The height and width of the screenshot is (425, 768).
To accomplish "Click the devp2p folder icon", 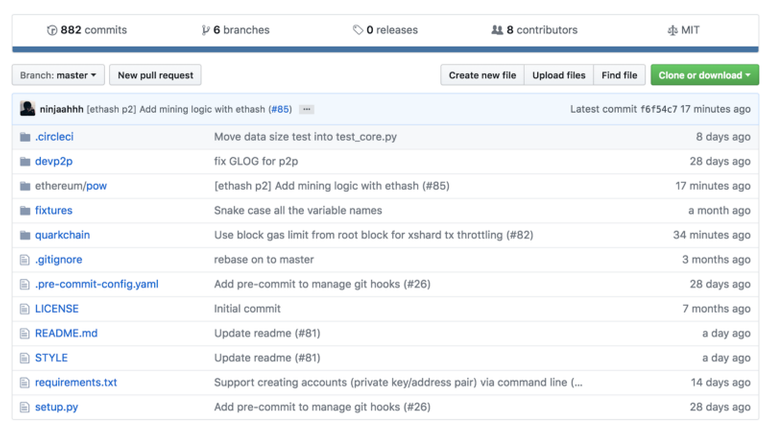I will point(25,161).
